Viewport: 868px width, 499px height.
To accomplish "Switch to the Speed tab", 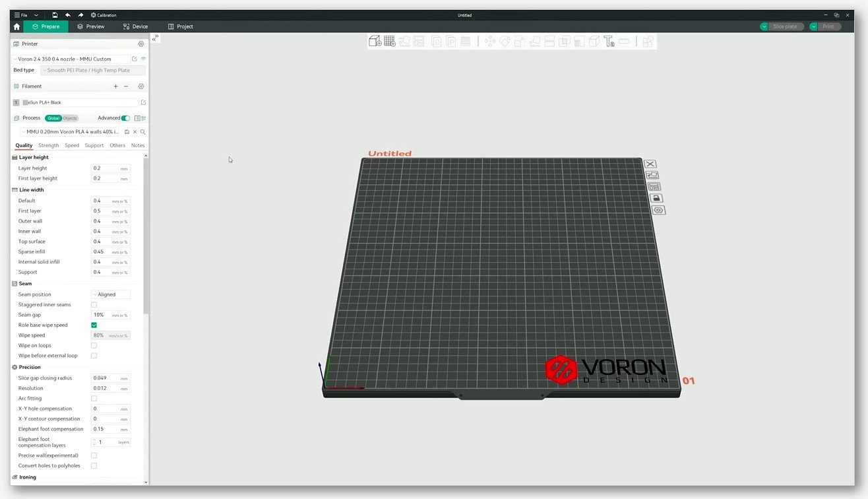I will pyautogui.click(x=72, y=145).
